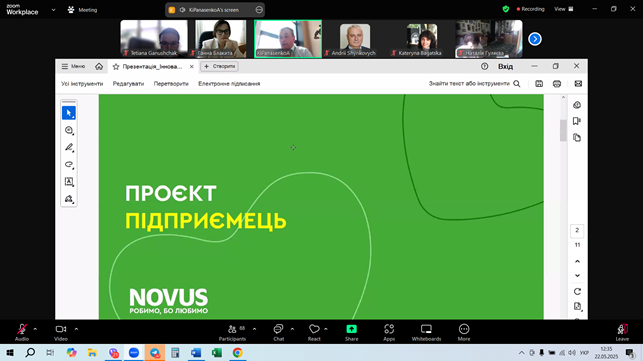The width and height of the screenshot is (643, 361).
Task: Unmute microphone with Audio button
Action: (x=22, y=332)
